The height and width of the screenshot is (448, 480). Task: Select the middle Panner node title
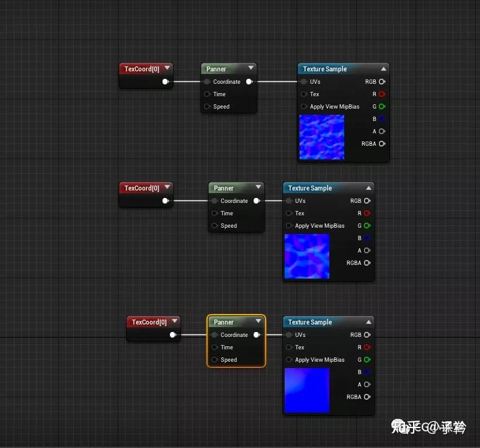[223, 188]
